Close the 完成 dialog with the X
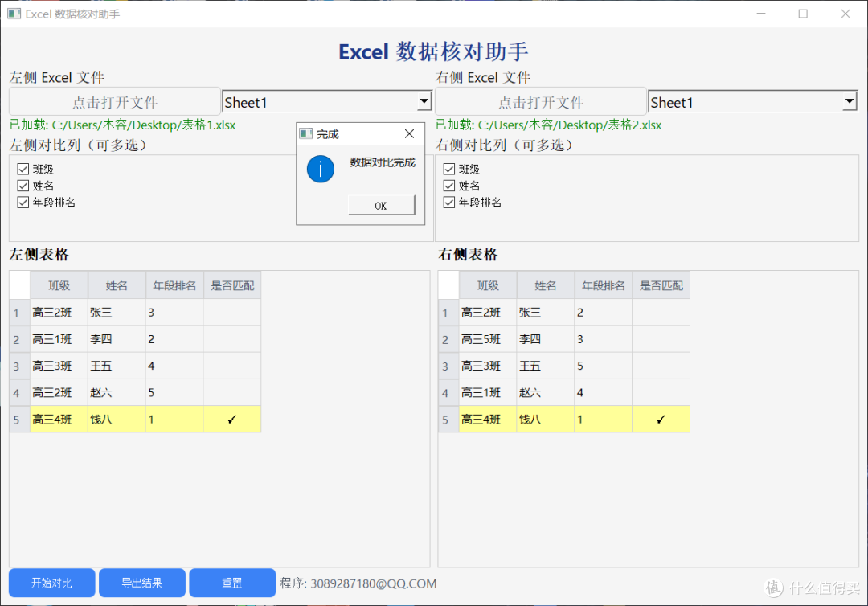The image size is (868, 606). click(x=409, y=134)
